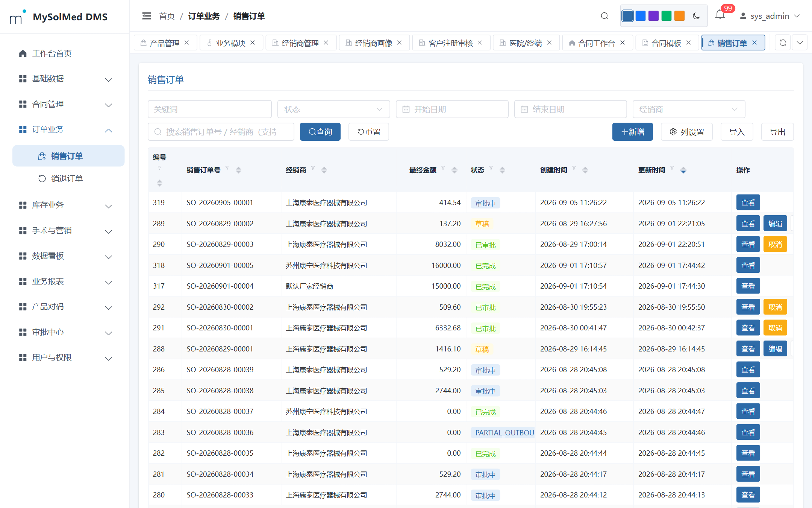Collapse the sidebar with the hamburger icon
The image size is (812, 508).
[x=146, y=16]
